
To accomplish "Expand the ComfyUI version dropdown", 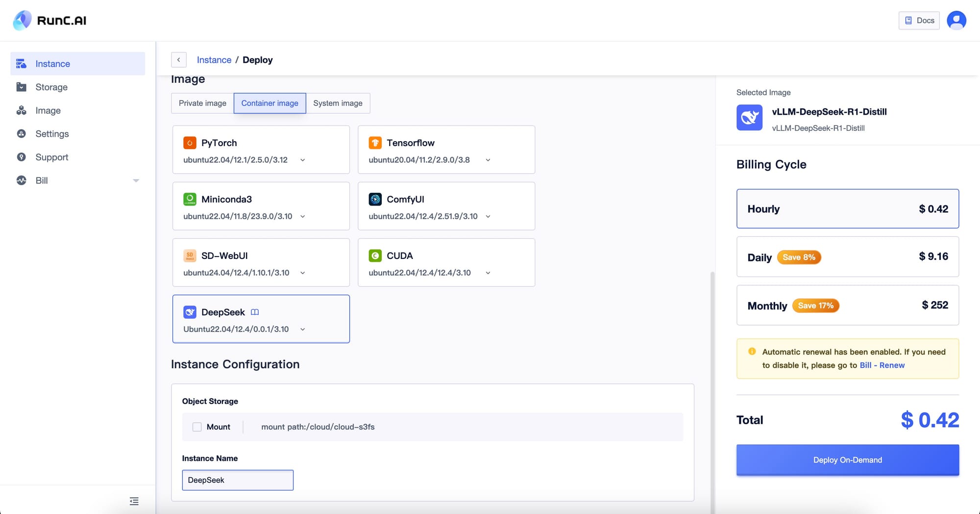I will [x=488, y=216].
